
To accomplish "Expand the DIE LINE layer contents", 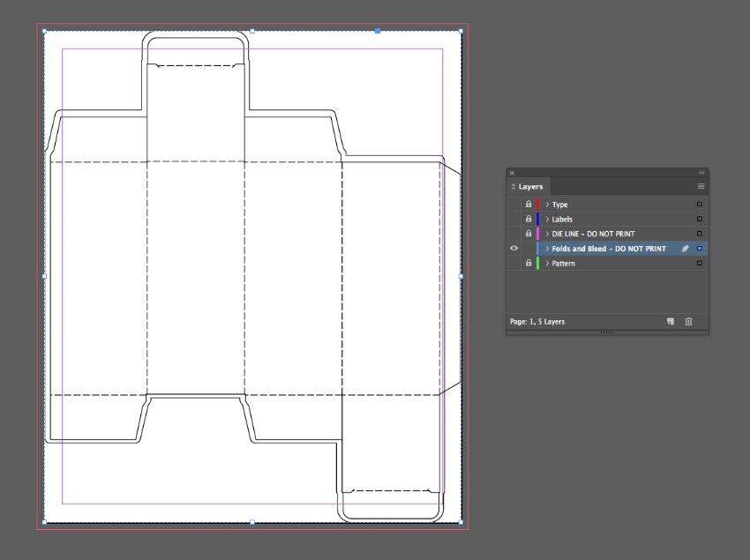I will click(x=547, y=234).
